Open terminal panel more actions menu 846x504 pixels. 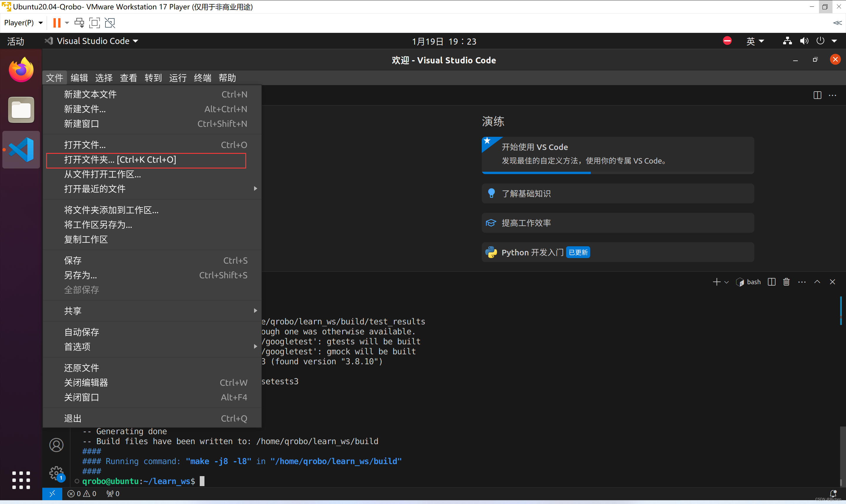(x=802, y=282)
